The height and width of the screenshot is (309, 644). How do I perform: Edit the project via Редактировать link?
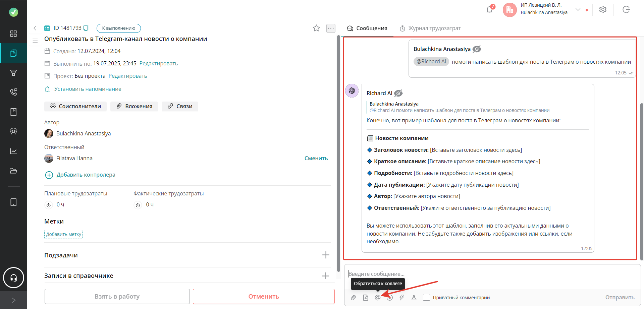[x=128, y=76]
